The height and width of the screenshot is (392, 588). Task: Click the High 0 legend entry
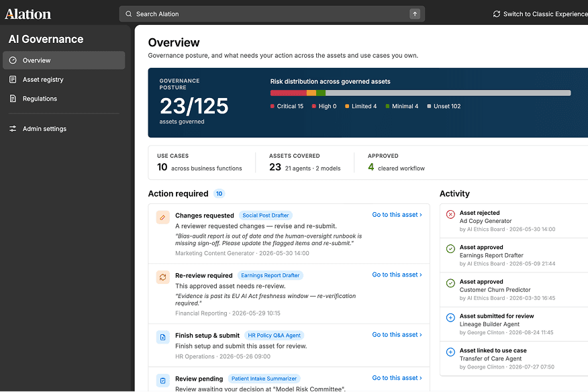[x=324, y=106]
